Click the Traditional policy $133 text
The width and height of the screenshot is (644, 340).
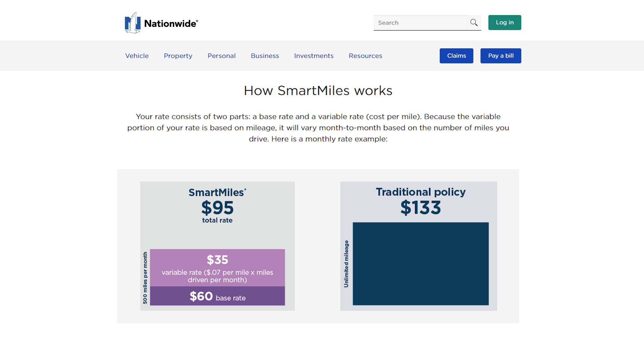[x=421, y=201]
